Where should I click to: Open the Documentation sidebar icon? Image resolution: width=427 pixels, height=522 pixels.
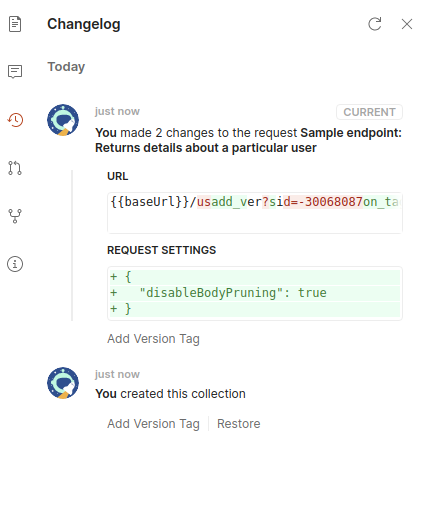(15, 24)
